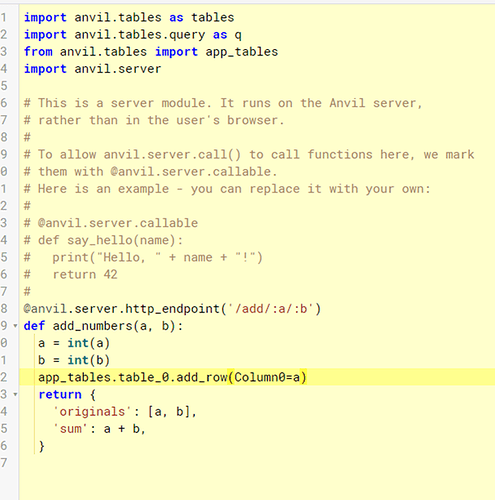Click the closing brace '}' line
The height and width of the screenshot is (500, 495).
pyautogui.click(x=41, y=446)
